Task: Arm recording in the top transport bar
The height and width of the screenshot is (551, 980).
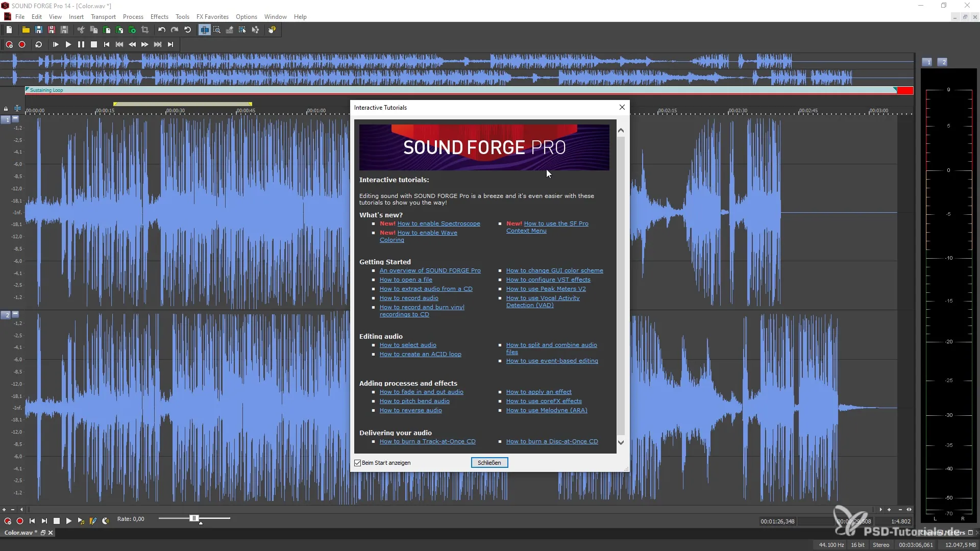Action: (x=9, y=45)
